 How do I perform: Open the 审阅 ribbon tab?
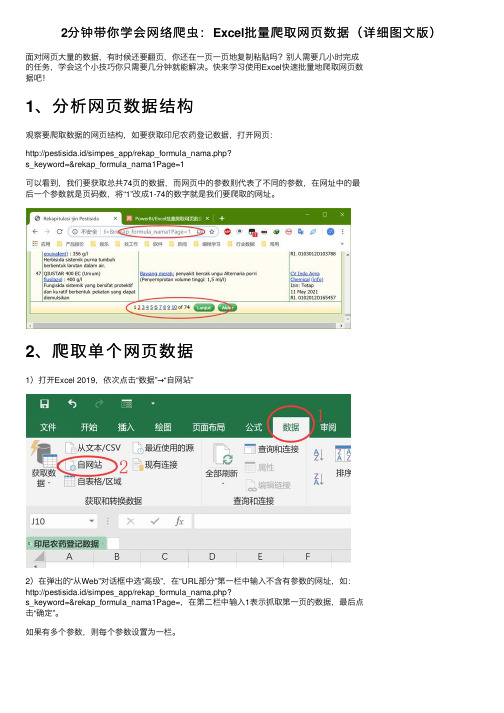coord(328,427)
